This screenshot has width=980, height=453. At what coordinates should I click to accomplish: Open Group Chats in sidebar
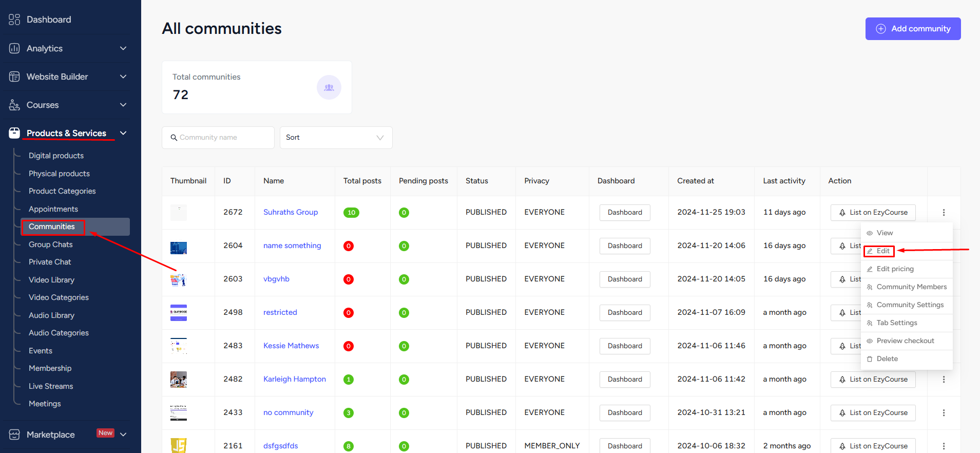51,244
